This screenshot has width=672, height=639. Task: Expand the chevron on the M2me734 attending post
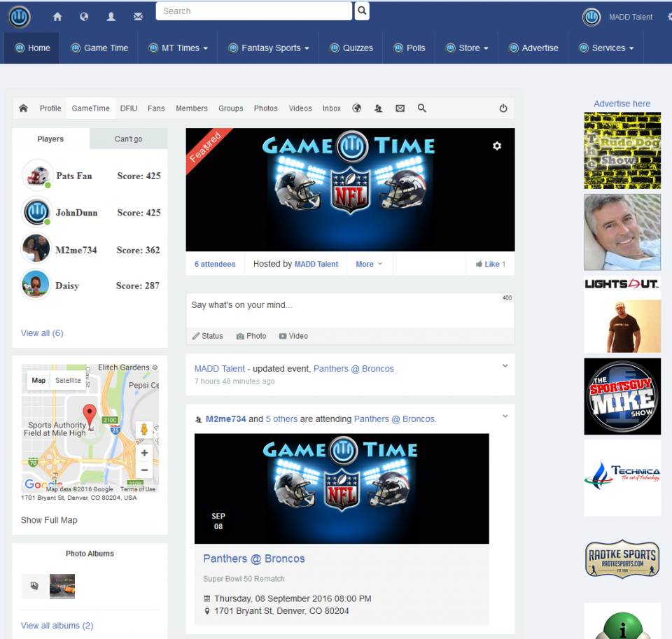[x=505, y=416]
